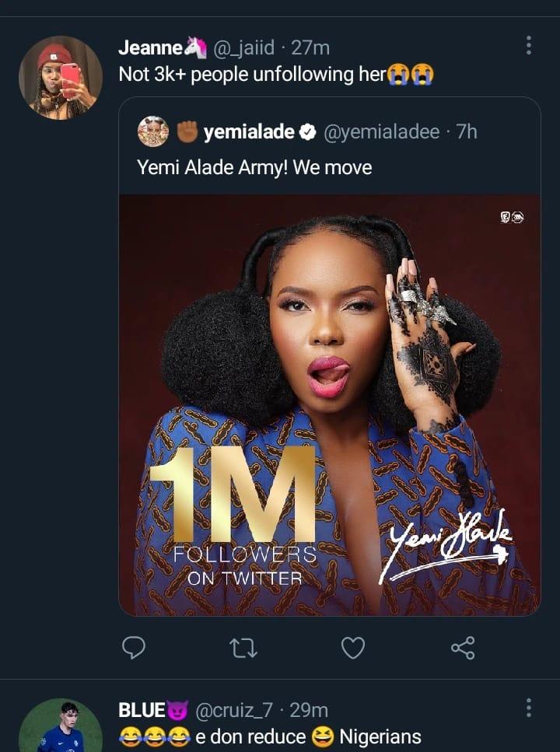Open Jeanne's profile picture
Viewport: 560px width, 752px height.
(x=61, y=78)
